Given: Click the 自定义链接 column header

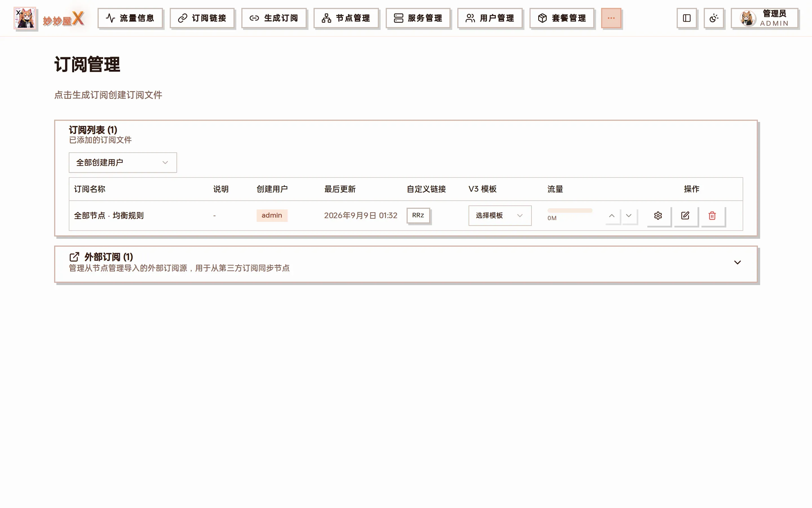Looking at the screenshot, I should [426, 189].
